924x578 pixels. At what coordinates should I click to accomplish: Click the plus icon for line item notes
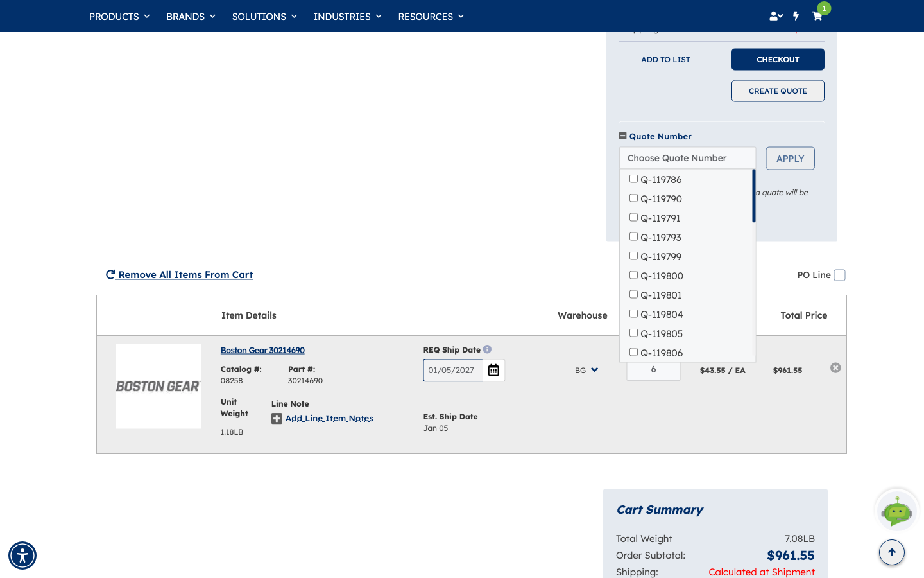(x=277, y=419)
